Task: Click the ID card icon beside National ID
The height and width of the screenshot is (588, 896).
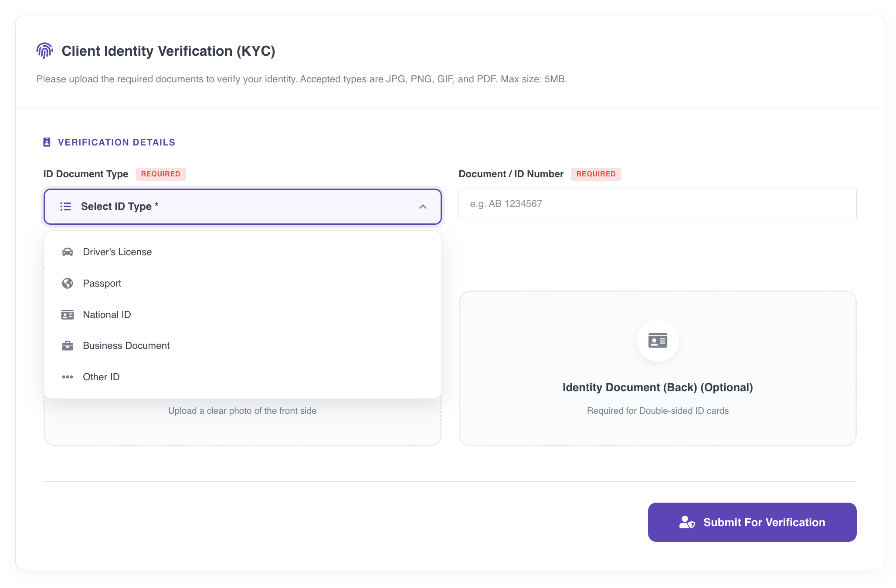Action: [68, 314]
